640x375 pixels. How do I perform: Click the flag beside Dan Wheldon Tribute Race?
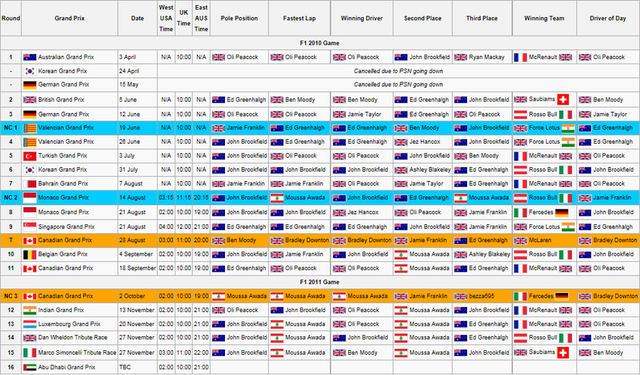tap(30, 338)
